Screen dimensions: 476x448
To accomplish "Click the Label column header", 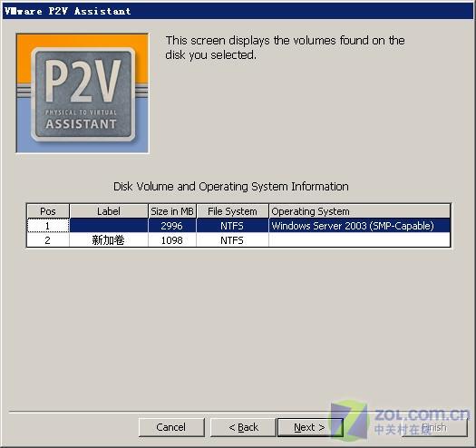I will [x=109, y=211].
